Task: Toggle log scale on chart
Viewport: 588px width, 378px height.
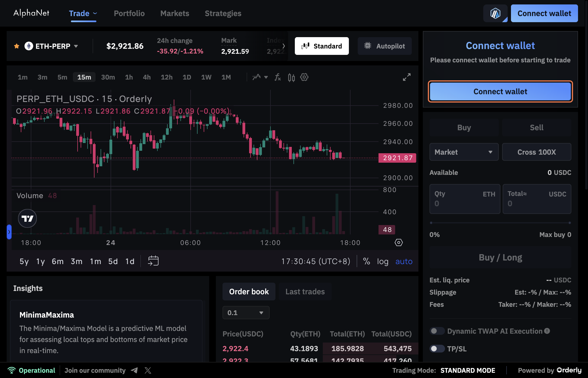Action: [382, 261]
